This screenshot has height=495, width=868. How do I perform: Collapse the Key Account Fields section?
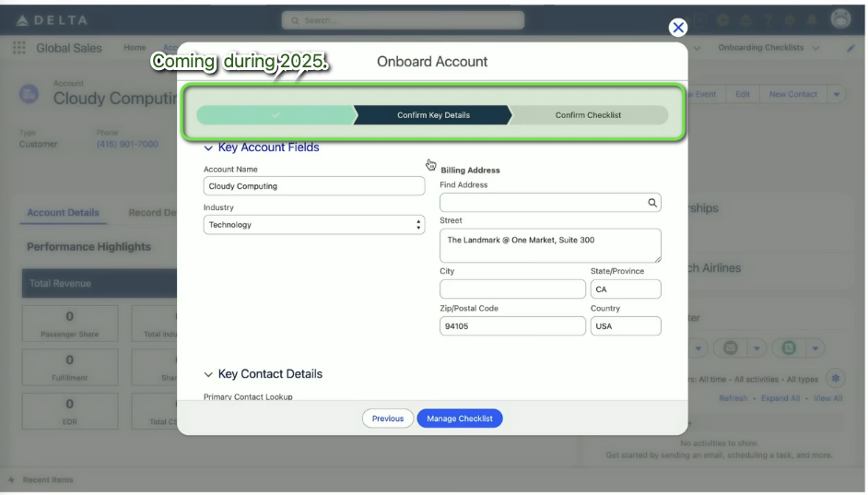point(209,147)
